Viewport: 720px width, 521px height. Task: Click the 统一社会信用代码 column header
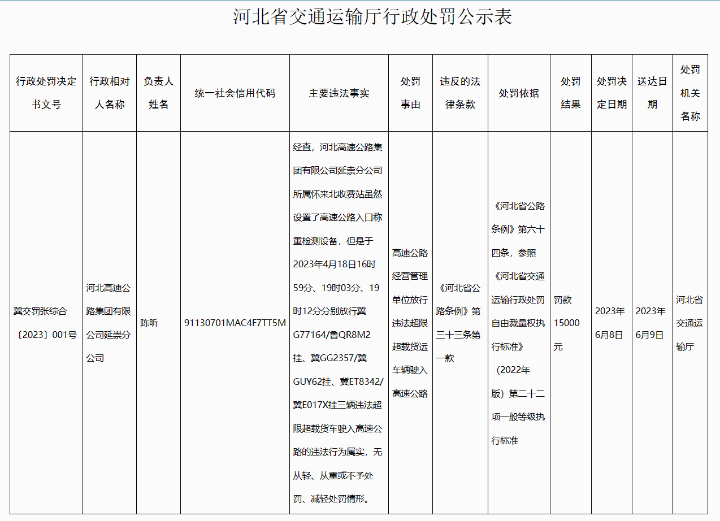(235, 93)
